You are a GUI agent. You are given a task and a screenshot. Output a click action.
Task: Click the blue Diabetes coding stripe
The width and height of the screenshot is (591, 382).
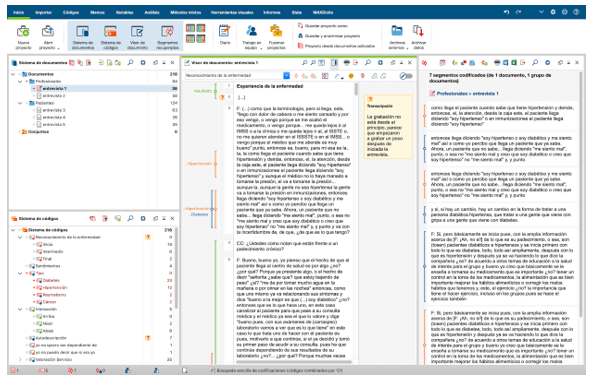(x=212, y=209)
